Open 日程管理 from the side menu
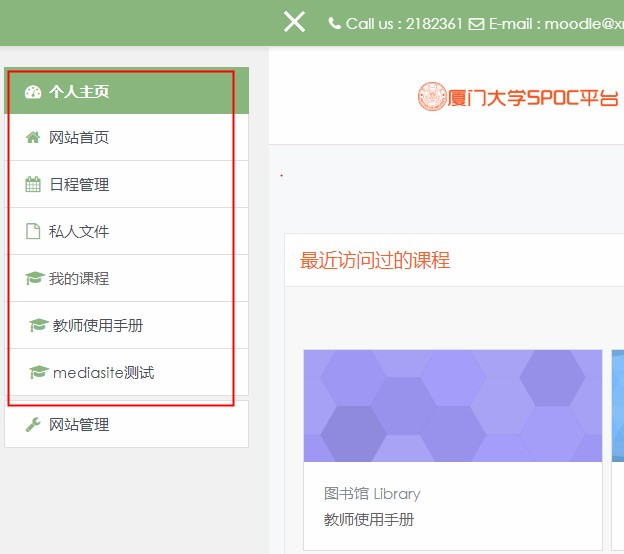Viewport: 624px width, 554px height. 79,185
